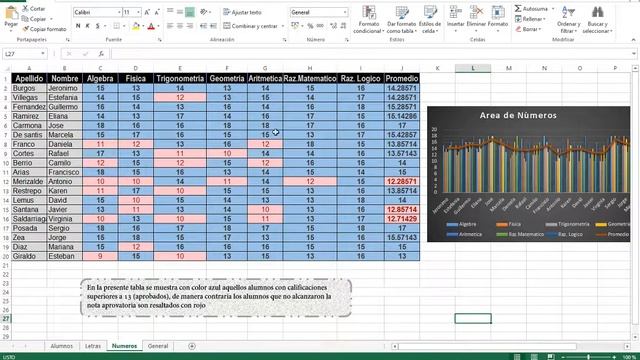Select column L header
The width and height of the screenshot is (640, 360).
click(x=473, y=68)
